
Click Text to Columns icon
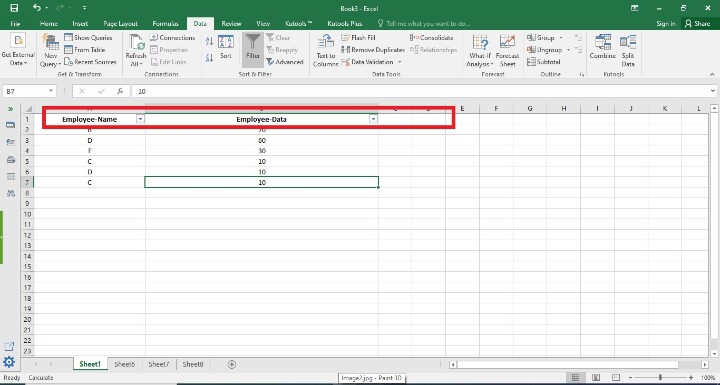326,51
